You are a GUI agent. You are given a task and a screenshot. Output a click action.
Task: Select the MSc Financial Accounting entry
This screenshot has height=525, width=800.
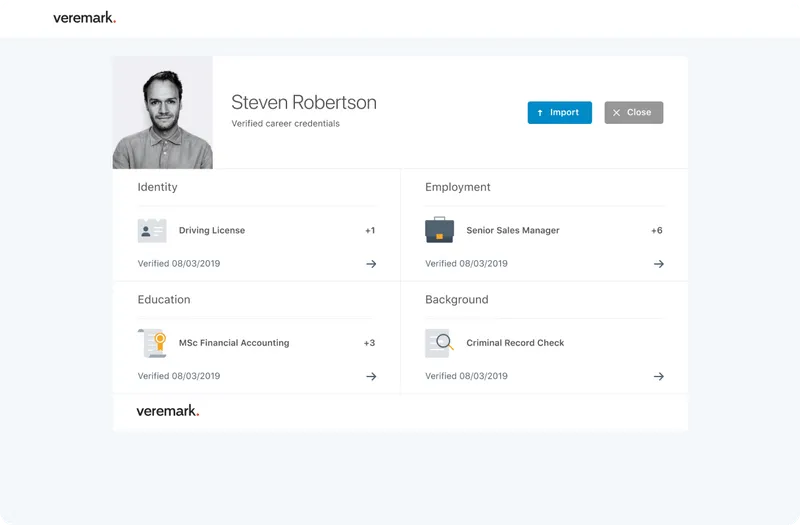(x=234, y=343)
